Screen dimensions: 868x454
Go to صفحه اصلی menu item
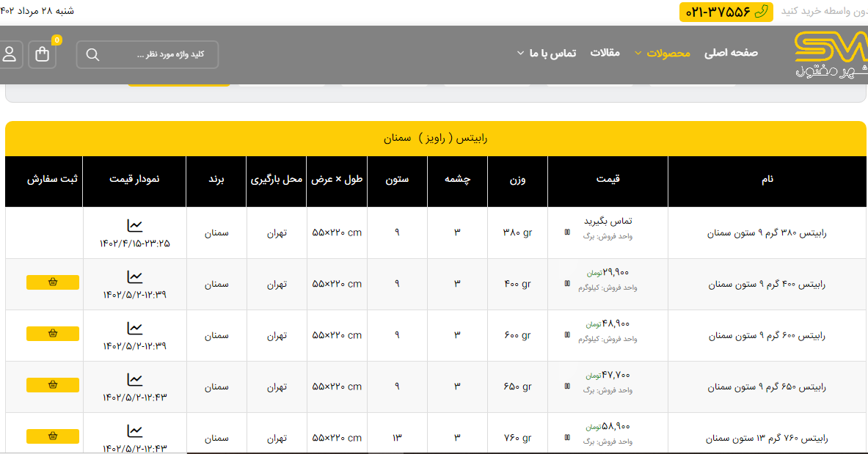[x=731, y=54]
